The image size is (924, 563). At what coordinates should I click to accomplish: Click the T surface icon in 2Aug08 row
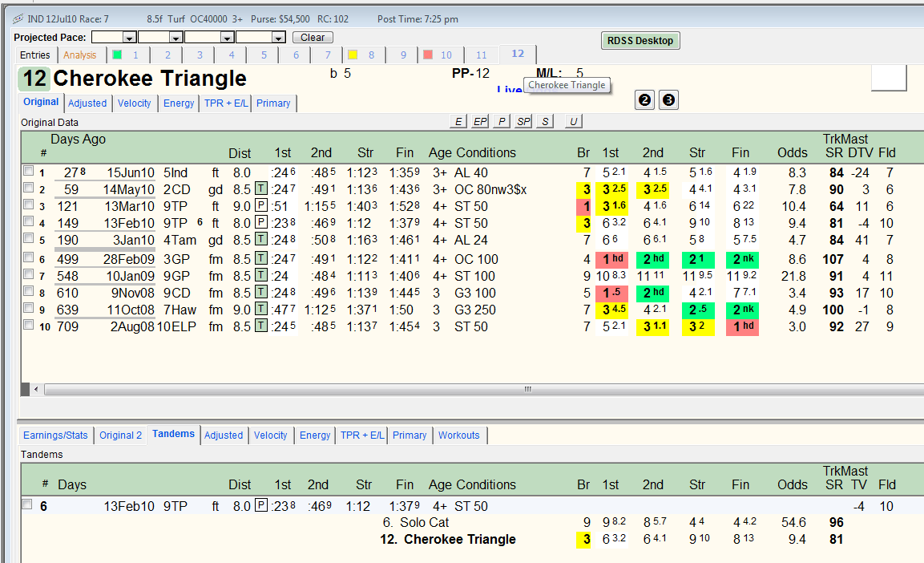[x=261, y=326]
